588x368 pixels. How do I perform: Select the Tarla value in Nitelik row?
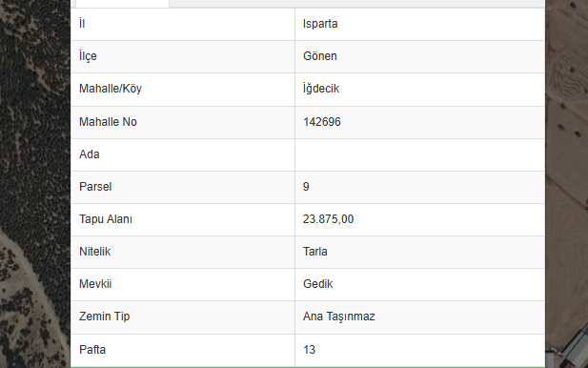click(315, 252)
